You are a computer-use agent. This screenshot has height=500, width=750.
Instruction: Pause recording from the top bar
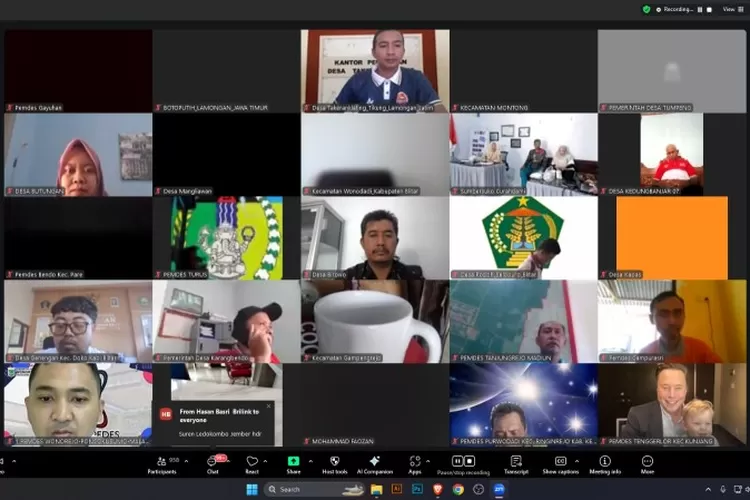(700, 9)
